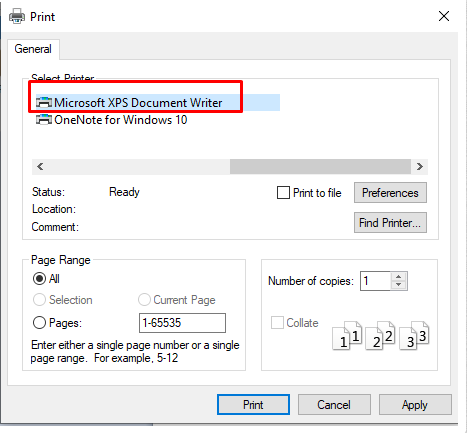Enable the Print to file checkbox
This screenshot has height=433, width=467.
[283, 193]
